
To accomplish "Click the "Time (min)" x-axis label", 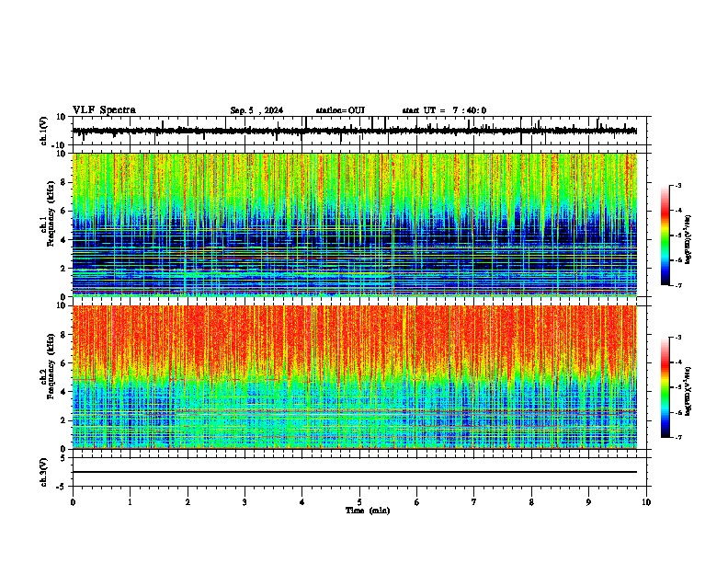I will coord(368,511).
